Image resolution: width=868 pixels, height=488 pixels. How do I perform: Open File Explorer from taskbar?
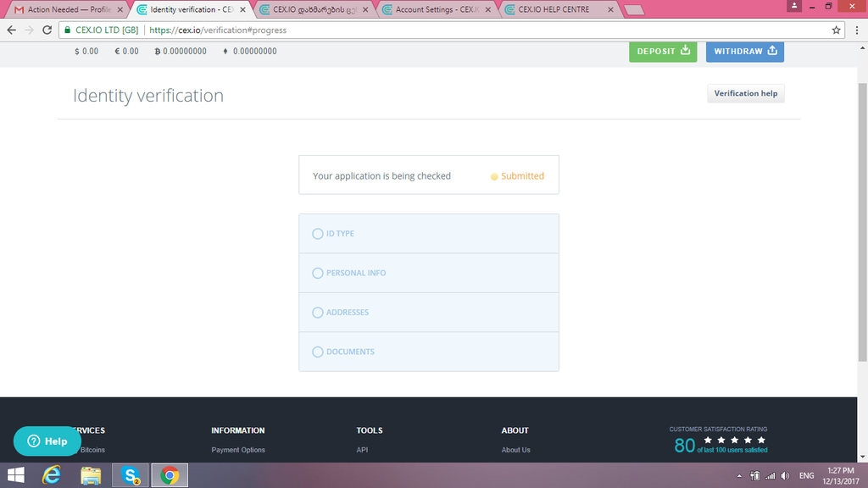click(x=91, y=475)
